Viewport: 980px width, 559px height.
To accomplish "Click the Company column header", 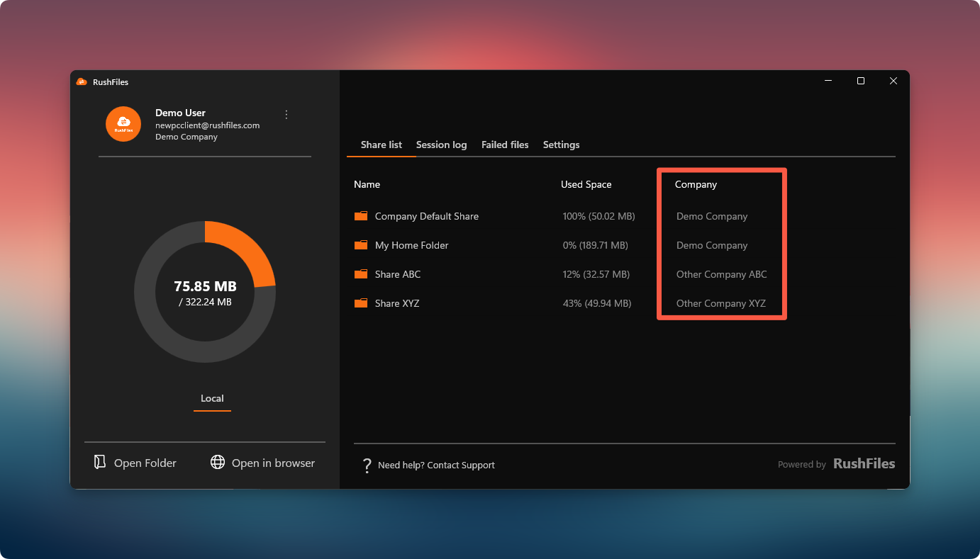I will click(x=696, y=184).
